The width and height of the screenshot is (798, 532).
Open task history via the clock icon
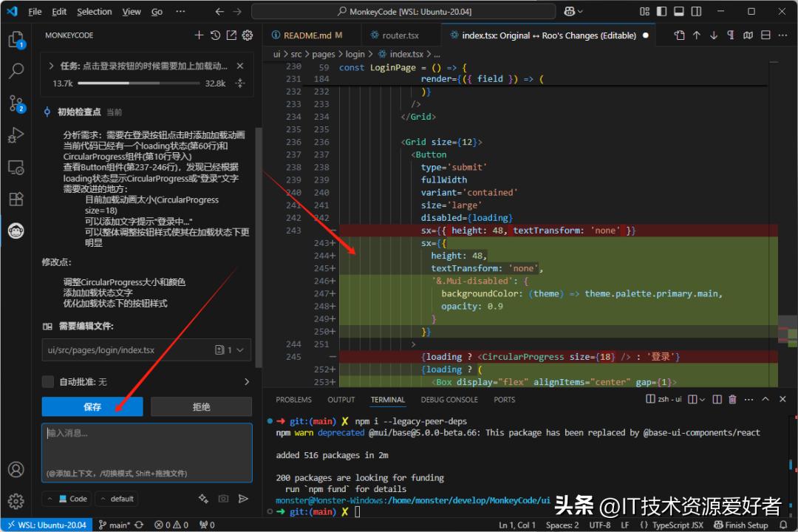[215, 35]
